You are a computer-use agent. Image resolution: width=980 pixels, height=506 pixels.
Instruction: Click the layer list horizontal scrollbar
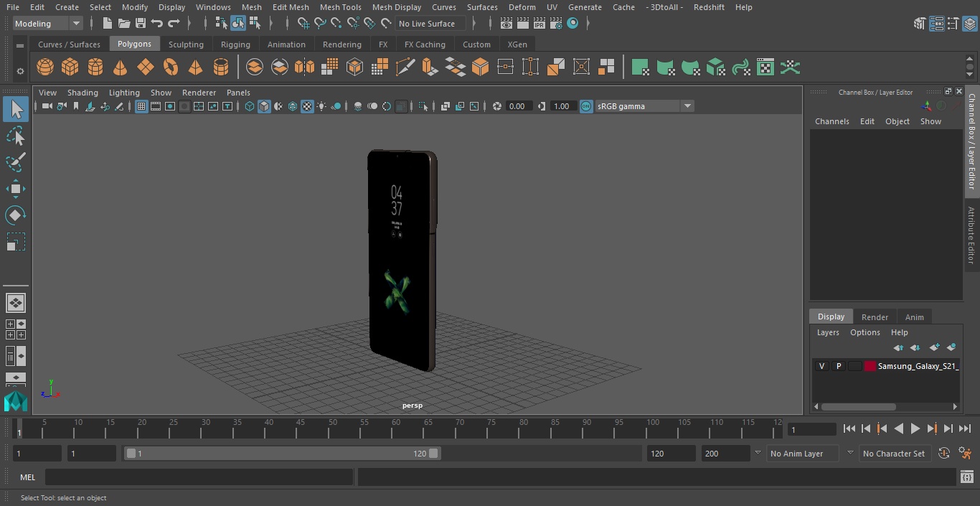[x=858, y=406]
